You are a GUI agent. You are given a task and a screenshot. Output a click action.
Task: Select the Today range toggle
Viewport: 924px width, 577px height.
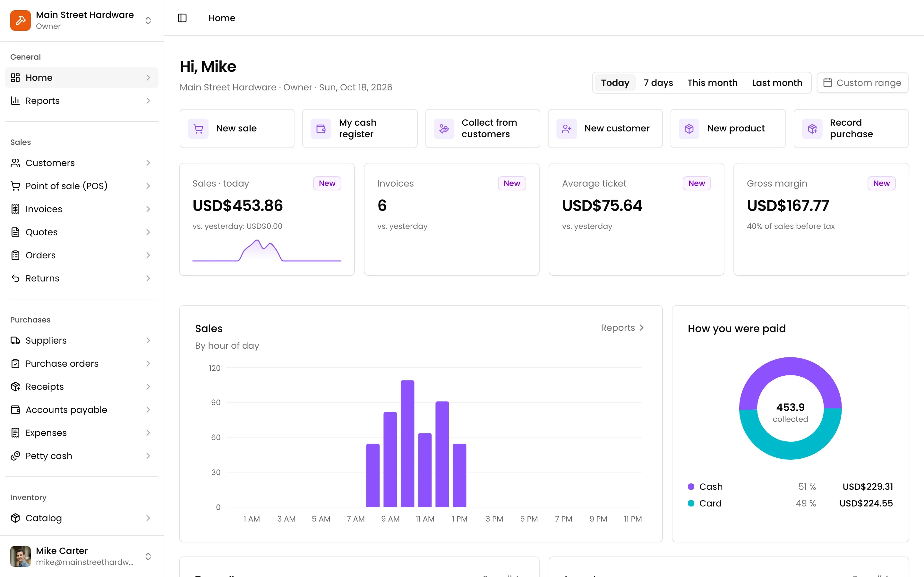pos(615,83)
